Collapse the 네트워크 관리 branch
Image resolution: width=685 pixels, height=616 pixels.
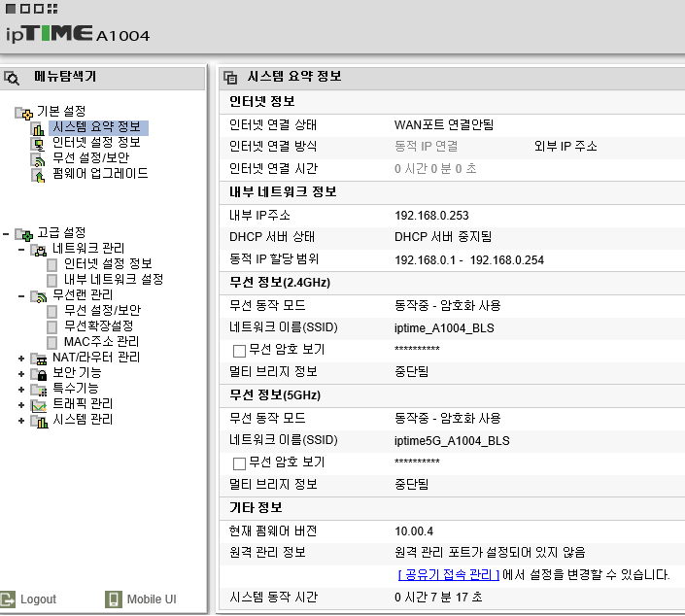pos(21,250)
